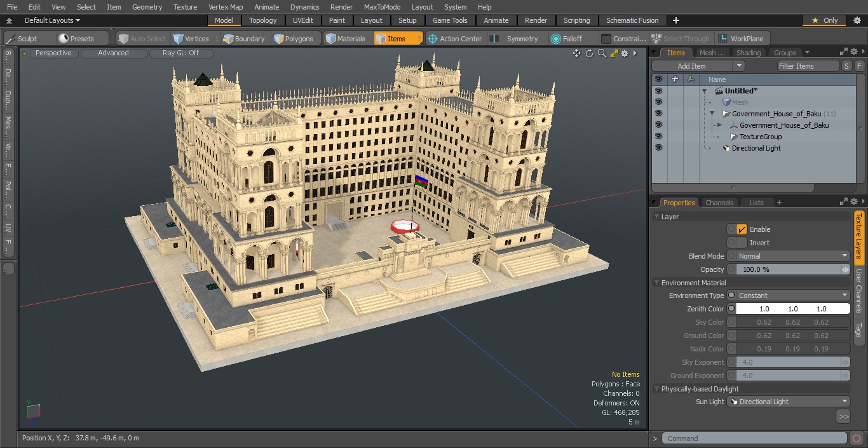Screen dimensions: 868x448
Task: Open the Sun Light dropdown
Action: [789, 402]
